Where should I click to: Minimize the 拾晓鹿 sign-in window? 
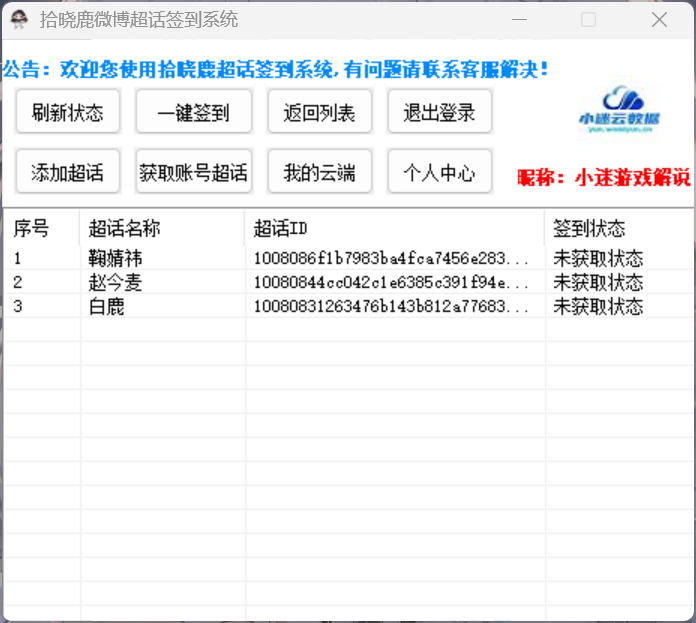[519, 20]
